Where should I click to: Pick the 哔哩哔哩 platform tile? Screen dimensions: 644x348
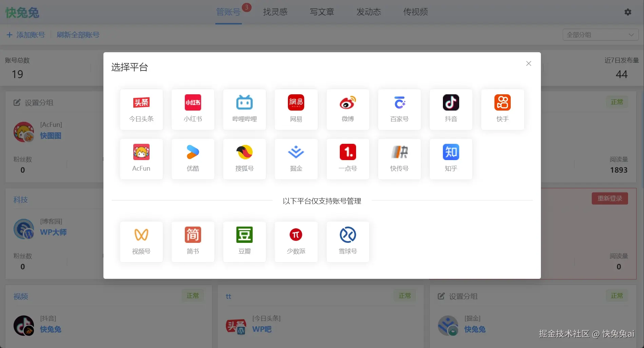coord(245,109)
